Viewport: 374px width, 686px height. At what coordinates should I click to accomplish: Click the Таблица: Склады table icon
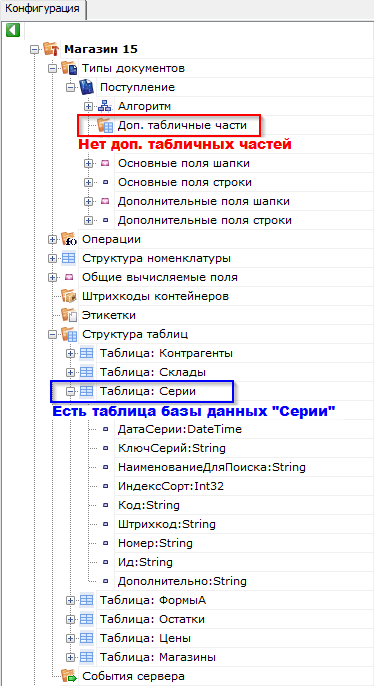[x=87, y=372]
